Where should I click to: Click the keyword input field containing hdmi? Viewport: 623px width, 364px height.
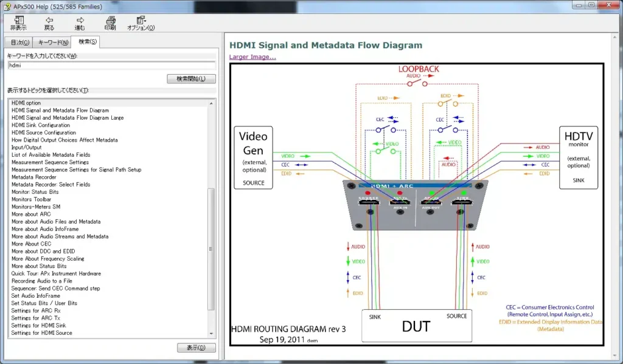click(111, 65)
